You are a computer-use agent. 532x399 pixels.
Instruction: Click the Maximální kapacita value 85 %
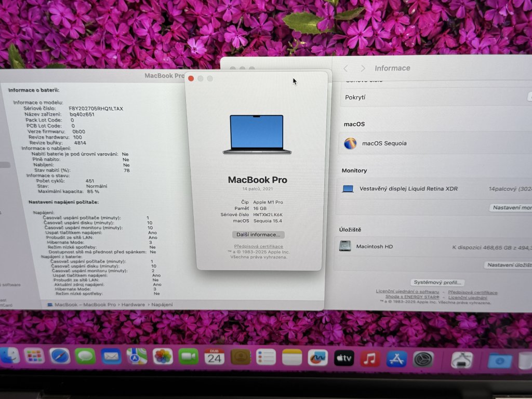93,191
